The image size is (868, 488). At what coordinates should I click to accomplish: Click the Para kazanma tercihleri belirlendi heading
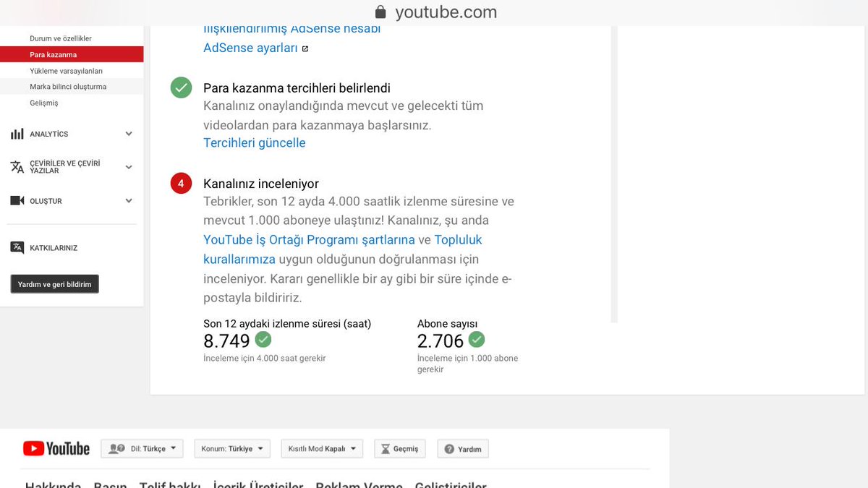click(x=297, y=88)
